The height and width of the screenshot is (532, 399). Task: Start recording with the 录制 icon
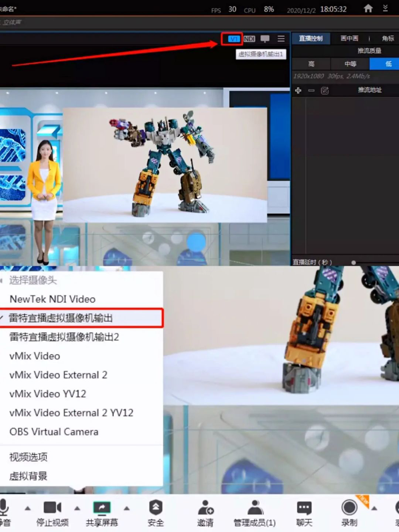349,507
